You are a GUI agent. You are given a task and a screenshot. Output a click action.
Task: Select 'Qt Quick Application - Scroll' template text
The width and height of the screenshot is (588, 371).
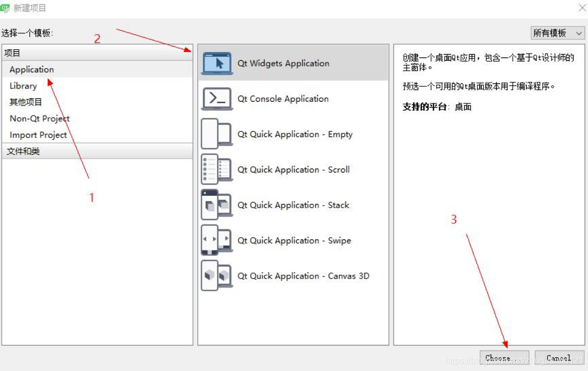point(293,170)
